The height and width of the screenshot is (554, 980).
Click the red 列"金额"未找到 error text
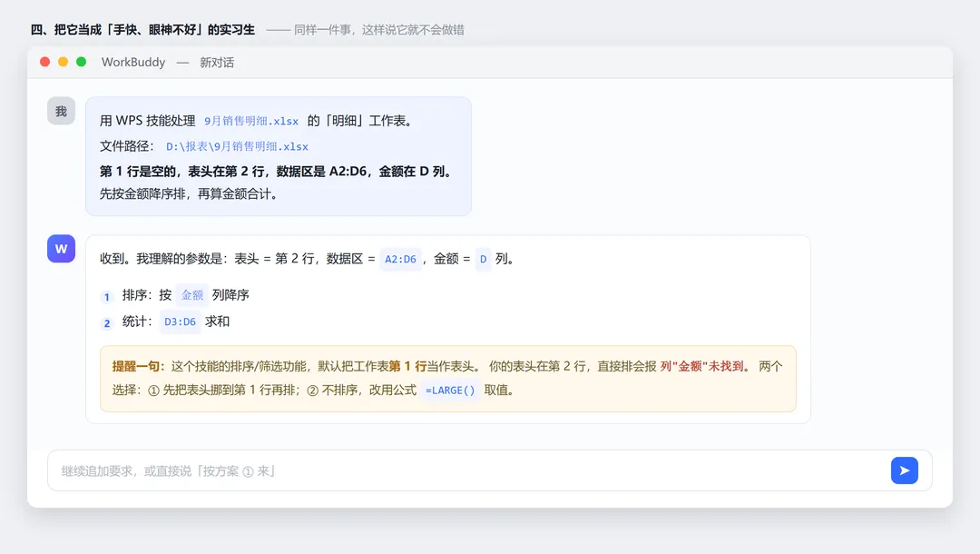click(701, 366)
